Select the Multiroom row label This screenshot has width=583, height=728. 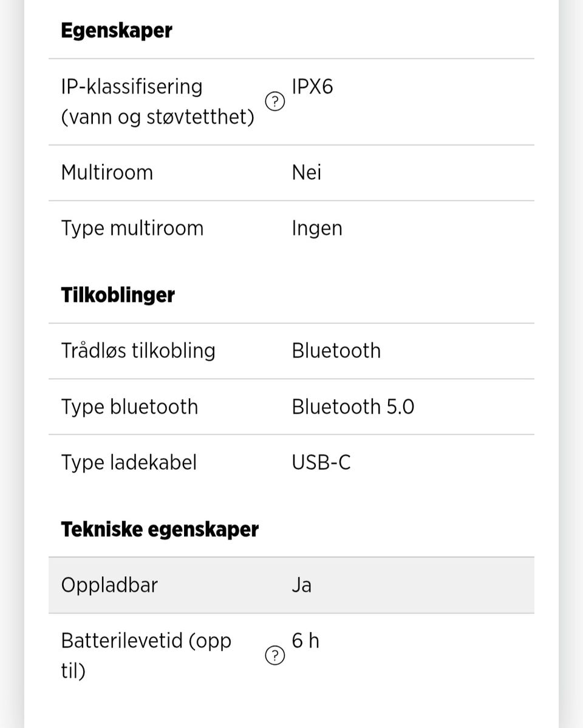(x=107, y=173)
